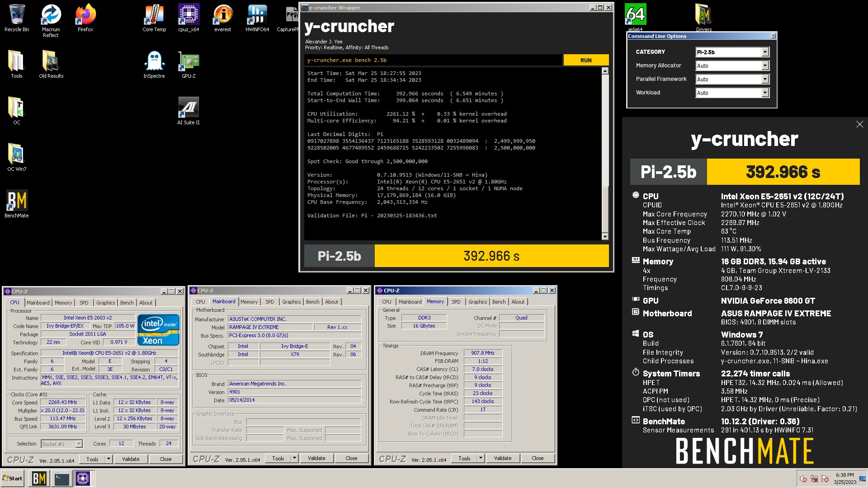Open Tools dropdown arrow in left CPU-Z window
The width and height of the screenshot is (868, 488).
[x=108, y=459]
